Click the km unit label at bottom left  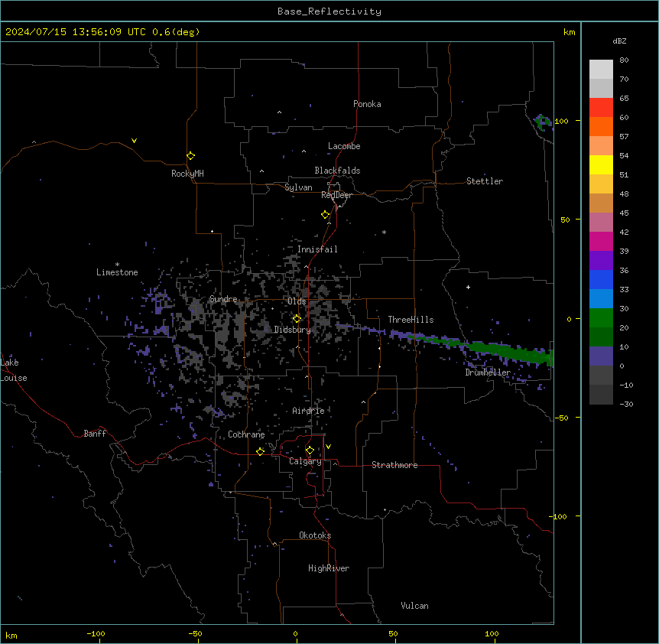tap(11, 636)
